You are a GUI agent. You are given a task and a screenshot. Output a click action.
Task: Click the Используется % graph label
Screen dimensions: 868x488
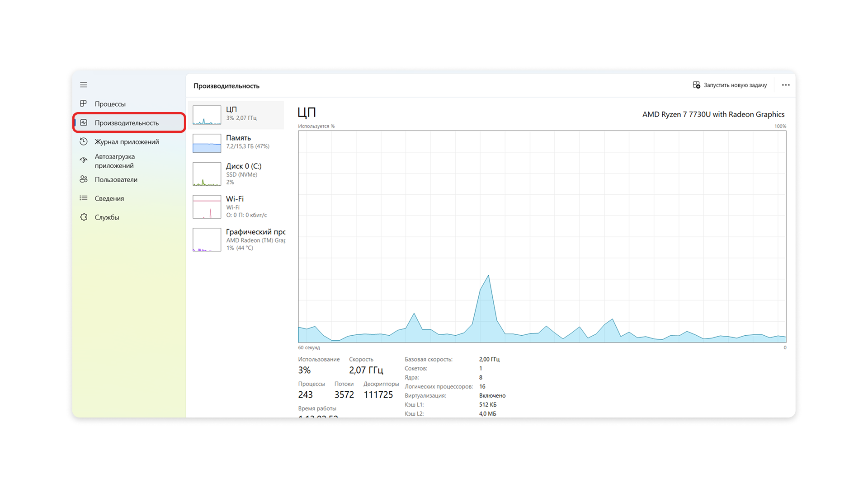click(x=316, y=126)
